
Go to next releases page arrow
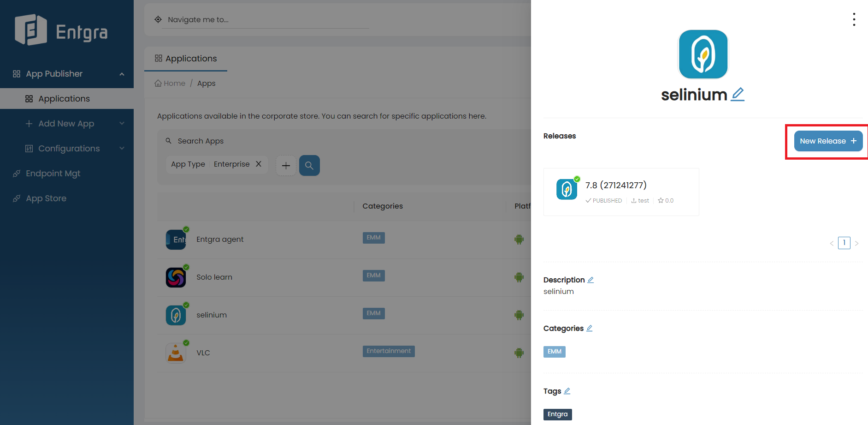tap(856, 243)
